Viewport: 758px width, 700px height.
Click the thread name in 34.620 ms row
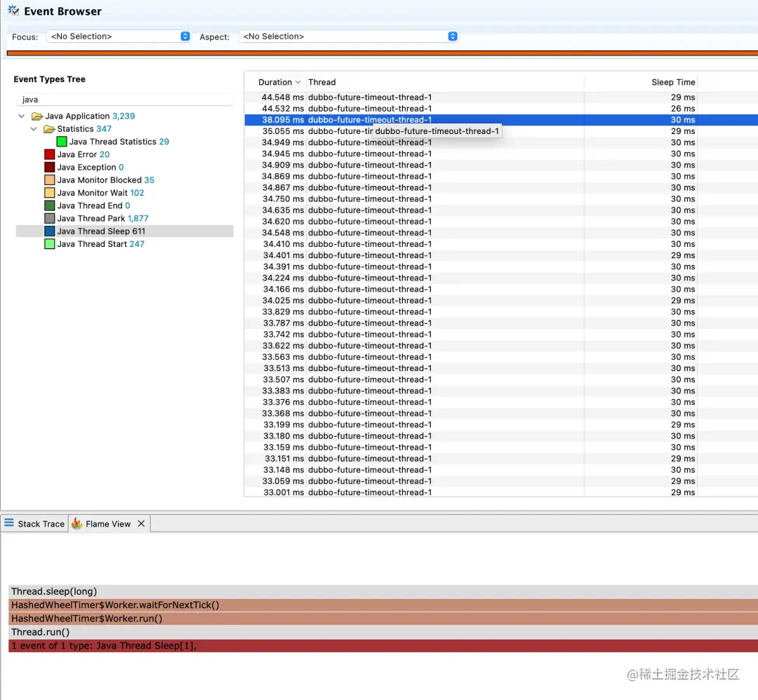(x=370, y=221)
